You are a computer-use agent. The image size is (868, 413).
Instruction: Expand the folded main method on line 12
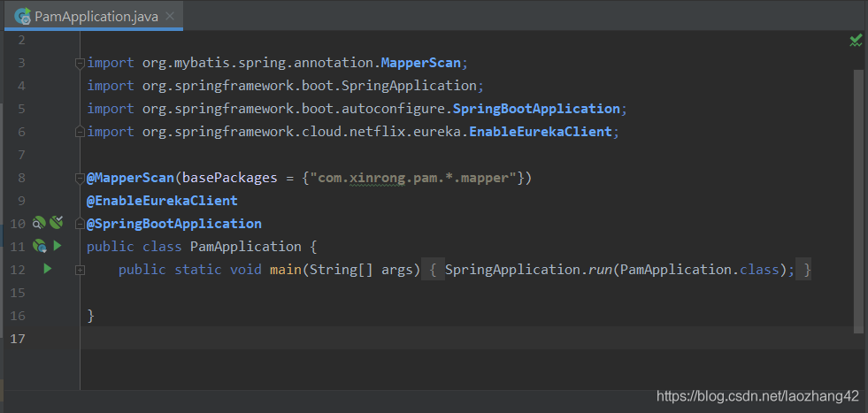80,270
